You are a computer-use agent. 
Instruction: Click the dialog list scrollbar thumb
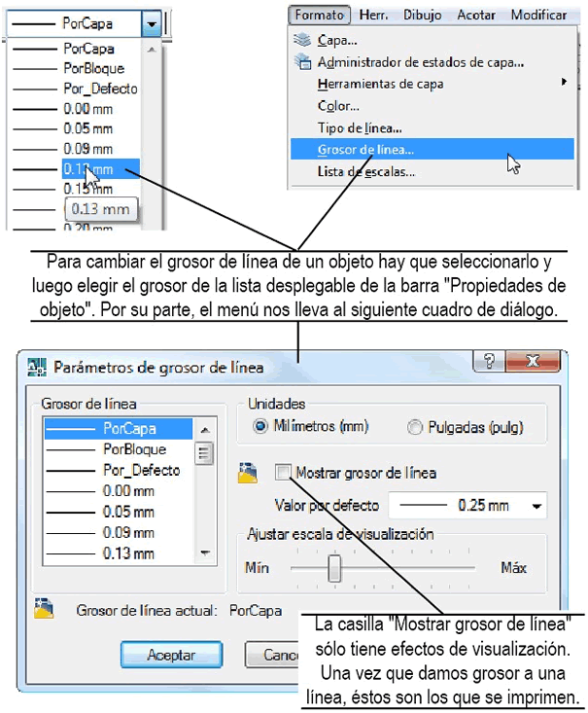coord(204,453)
